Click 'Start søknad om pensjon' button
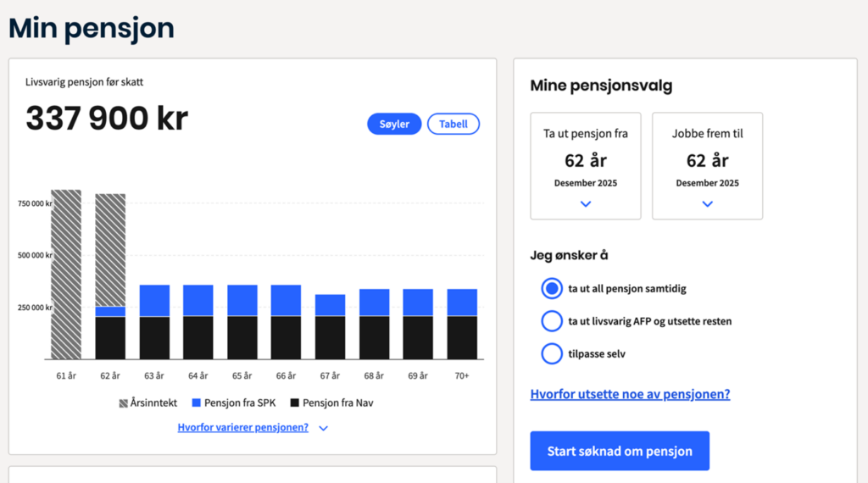The width and height of the screenshot is (868, 483). pyautogui.click(x=620, y=451)
